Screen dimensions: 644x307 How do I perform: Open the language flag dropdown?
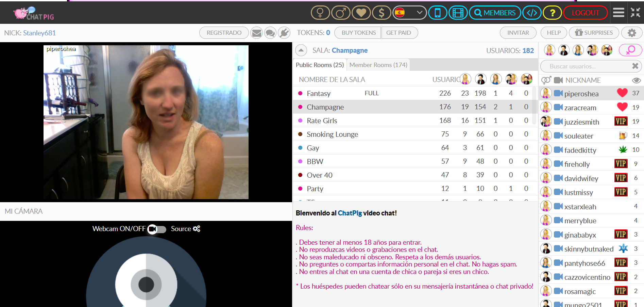click(410, 13)
